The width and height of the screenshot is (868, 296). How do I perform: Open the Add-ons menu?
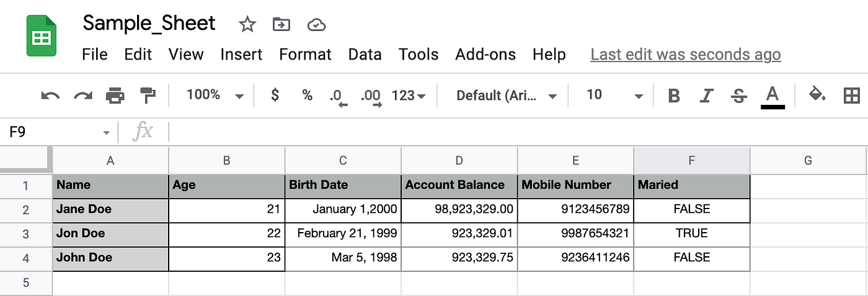(x=485, y=55)
